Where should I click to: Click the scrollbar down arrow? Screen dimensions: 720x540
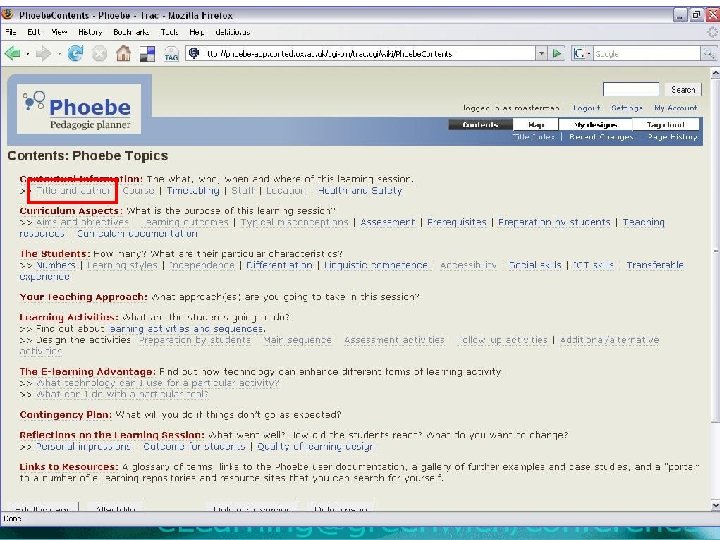click(715, 506)
